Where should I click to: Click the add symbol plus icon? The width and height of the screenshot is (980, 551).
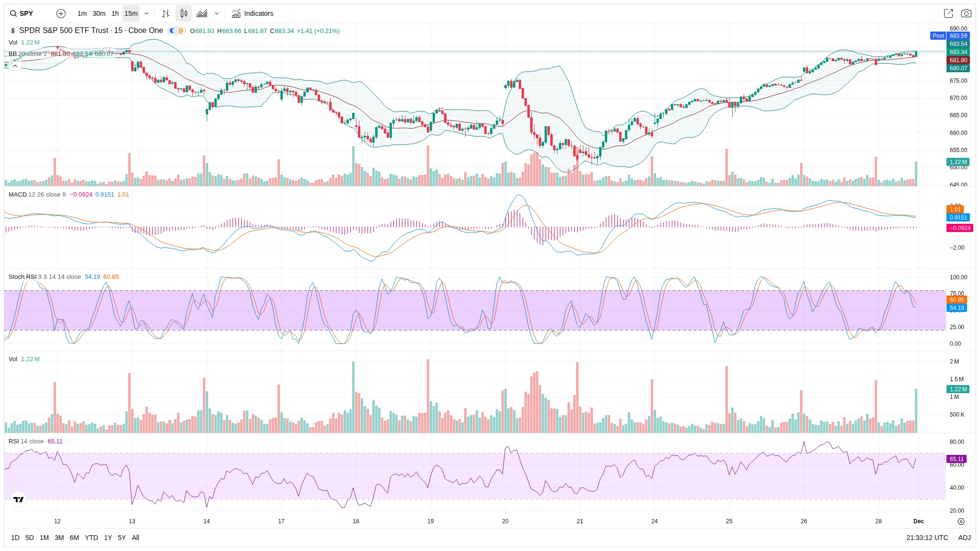tap(61, 13)
